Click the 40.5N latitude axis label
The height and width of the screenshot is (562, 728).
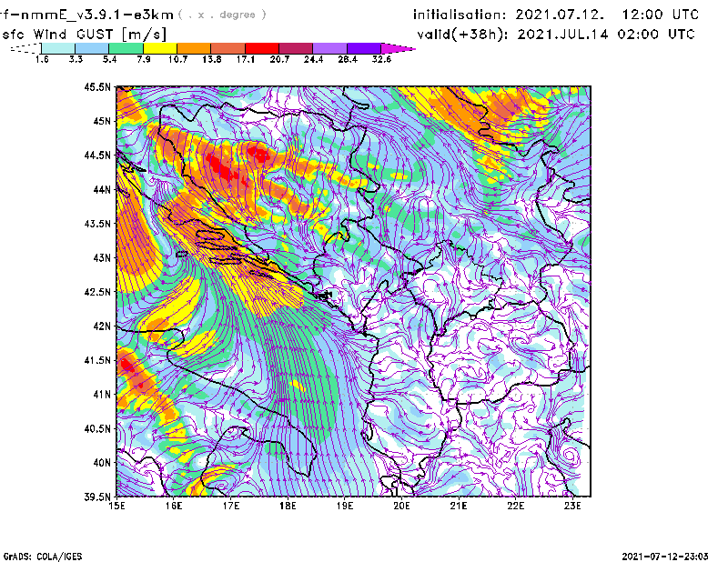pyautogui.click(x=97, y=429)
